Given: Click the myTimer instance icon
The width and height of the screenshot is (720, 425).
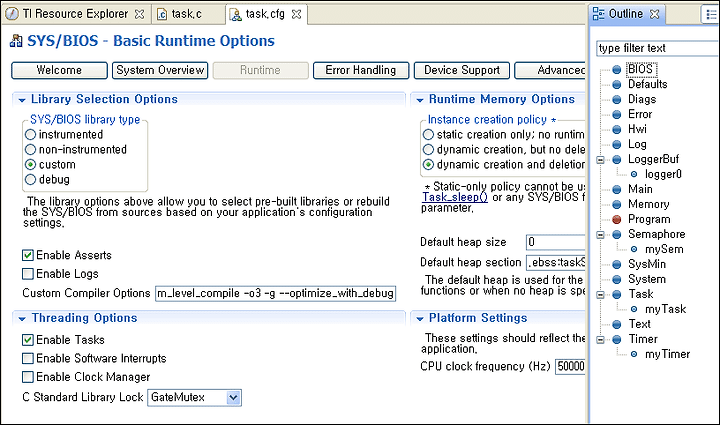Looking at the screenshot, I should tap(634, 354).
